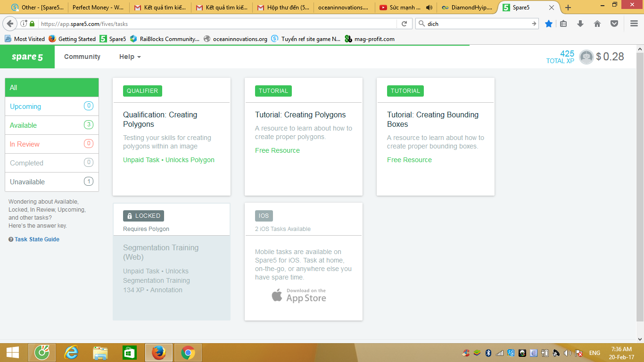Click the search go arrow next to dich
This screenshot has width=644, height=362.
pos(534,24)
